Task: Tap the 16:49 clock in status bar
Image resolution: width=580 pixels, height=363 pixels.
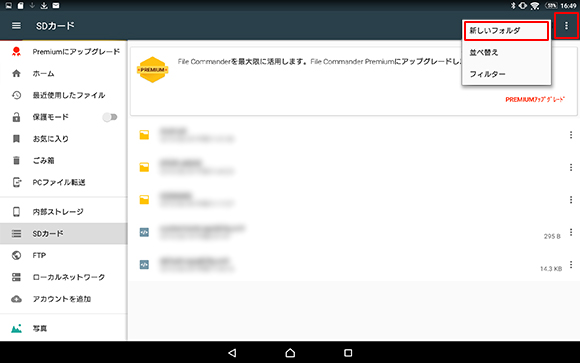Action: point(569,6)
